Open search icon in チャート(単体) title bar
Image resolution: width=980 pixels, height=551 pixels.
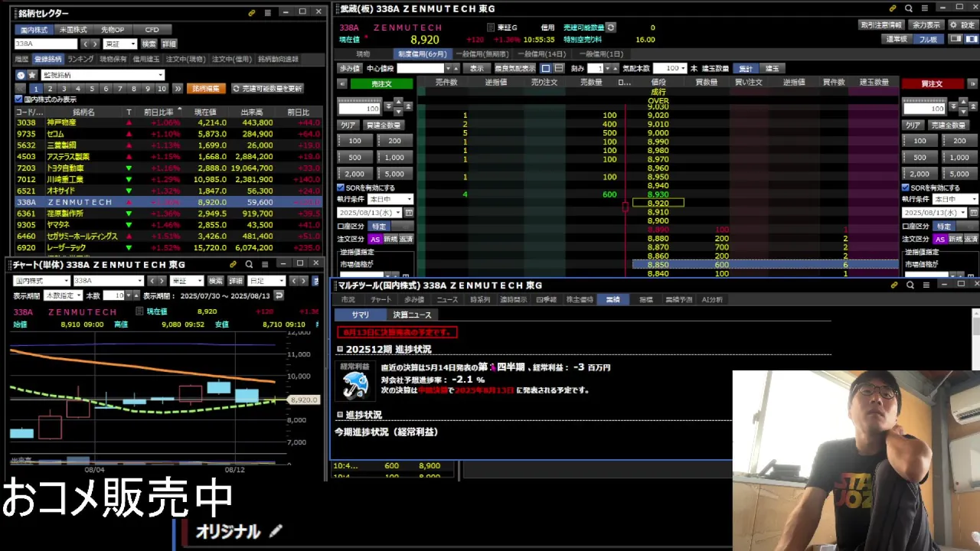[249, 264]
